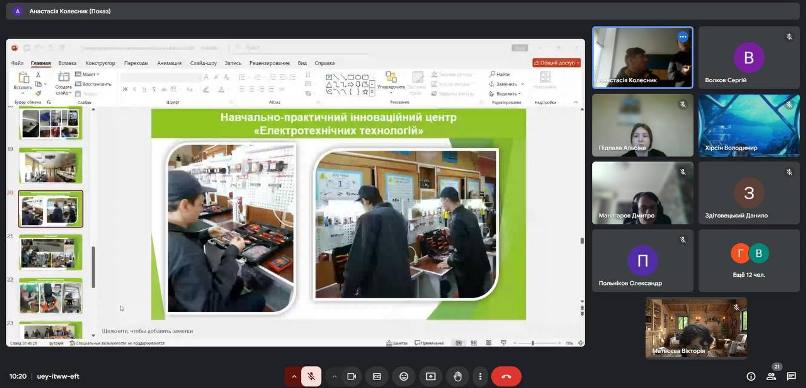806x388 pixels.
Task: Click the 'Ещё 12 чел.' participants tile
Action: (x=748, y=261)
